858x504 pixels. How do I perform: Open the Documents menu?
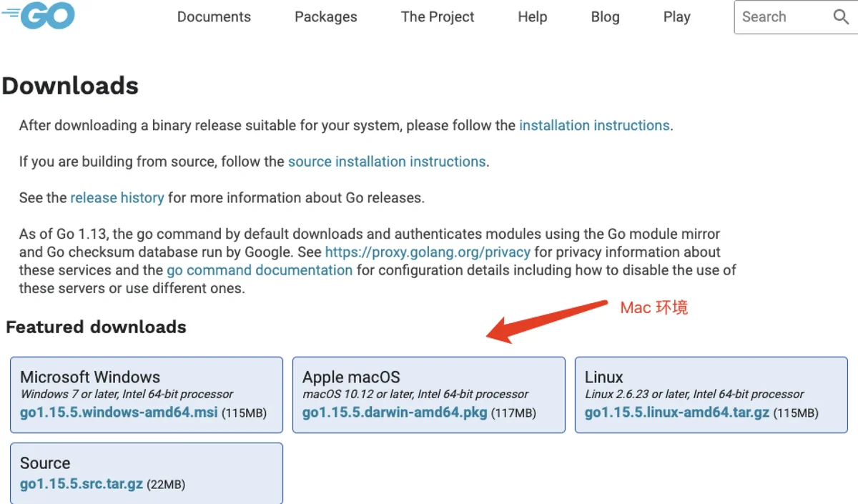[214, 17]
